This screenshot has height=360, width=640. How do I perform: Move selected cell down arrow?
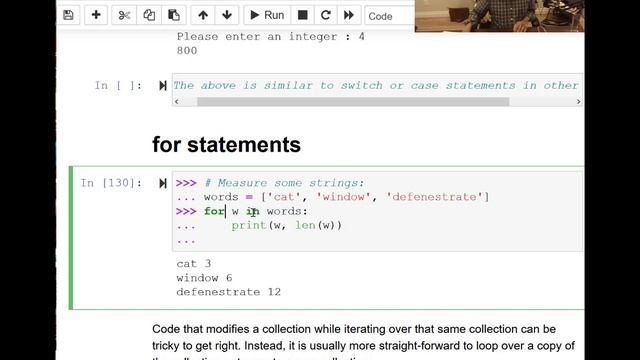(x=227, y=15)
